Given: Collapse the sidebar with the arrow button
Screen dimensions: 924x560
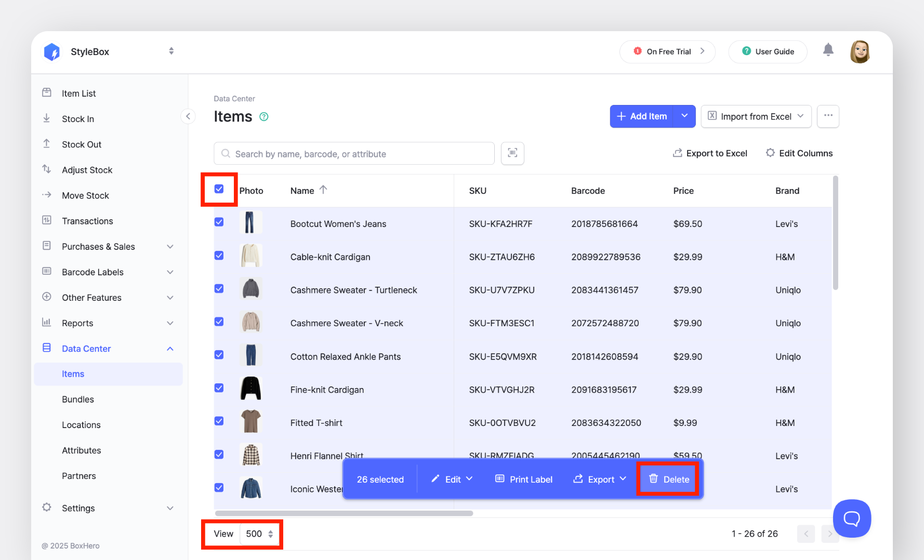Looking at the screenshot, I should pos(188,116).
